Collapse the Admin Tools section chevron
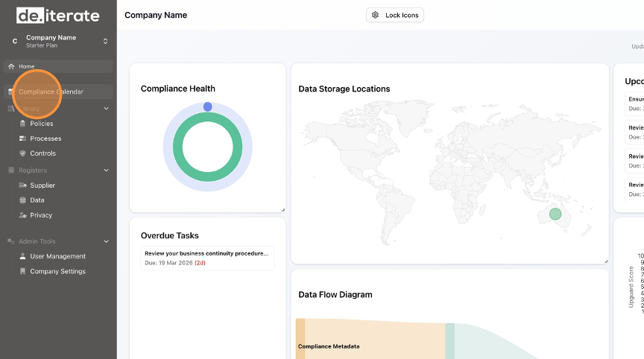Viewport: 644px width, 359px height. tap(106, 241)
